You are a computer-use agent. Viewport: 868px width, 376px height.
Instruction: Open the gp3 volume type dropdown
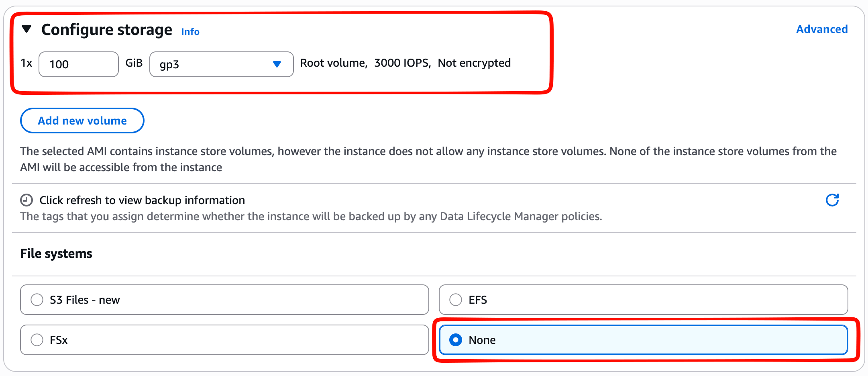221,64
